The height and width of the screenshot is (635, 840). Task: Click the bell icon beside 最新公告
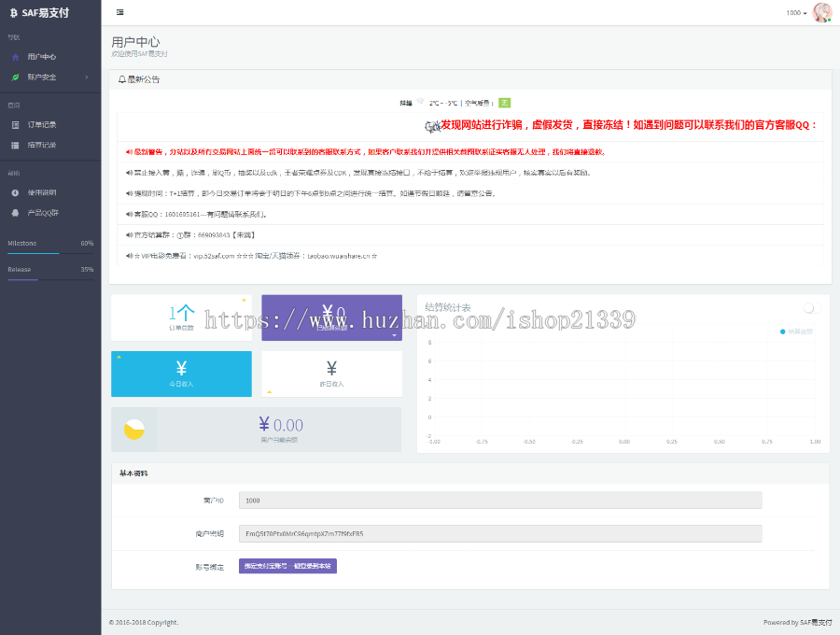pos(122,79)
